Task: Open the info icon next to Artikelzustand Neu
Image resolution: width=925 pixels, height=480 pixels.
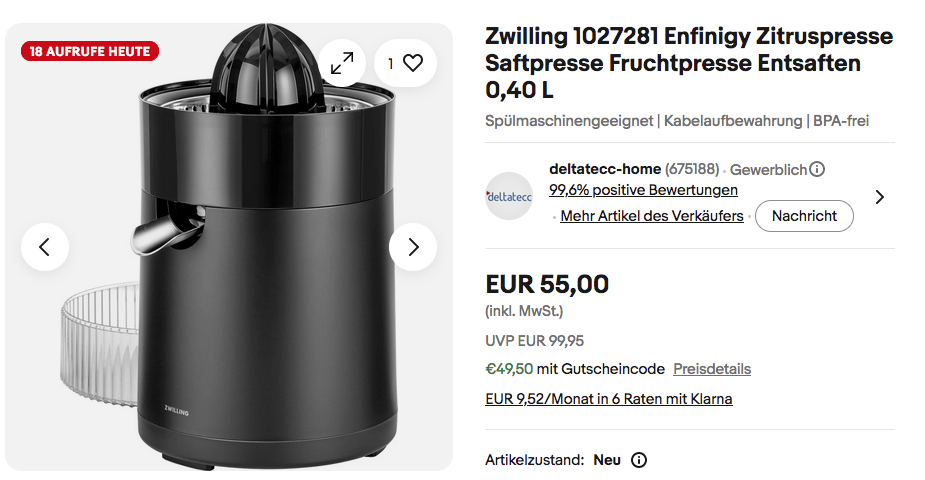Action: click(639, 460)
